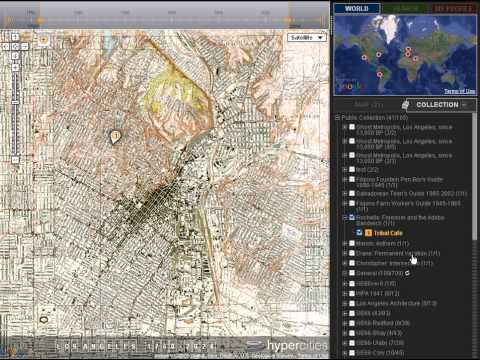Uncheck Rochelle: Freedom and the Adobe Sandwich
Viewport: 480px width, 360px height.
point(352,218)
